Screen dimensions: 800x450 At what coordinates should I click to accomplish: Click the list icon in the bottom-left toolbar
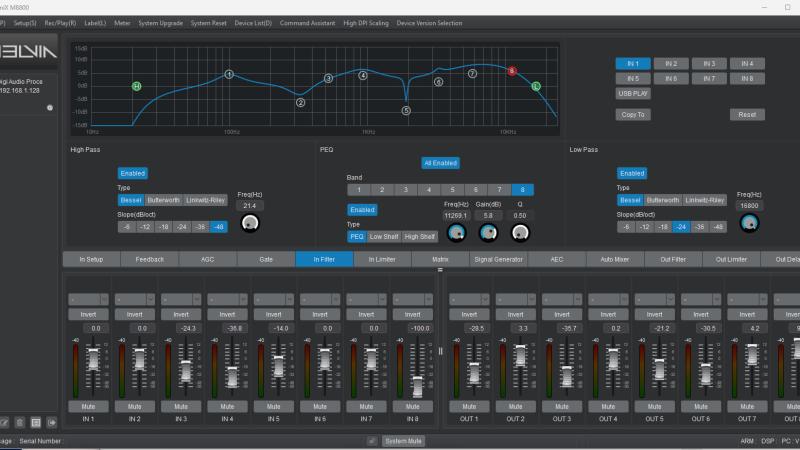coord(36,423)
